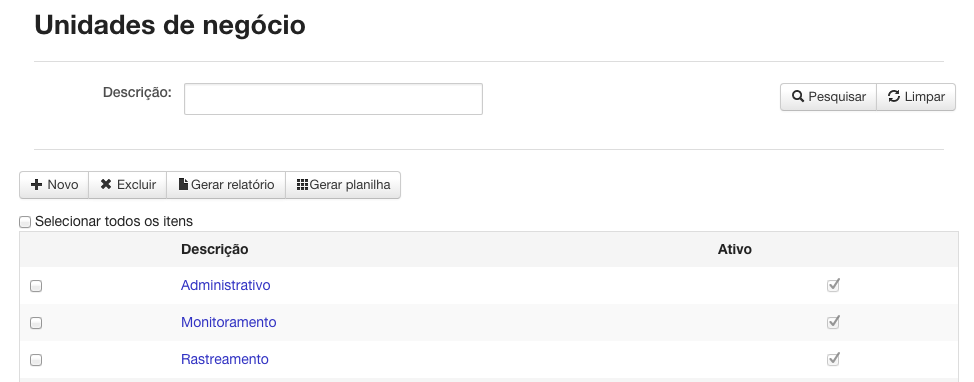Viewport: 974px width, 382px height.
Task: Click the refresh icon on Limpar
Action: pyautogui.click(x=894, y=96)
